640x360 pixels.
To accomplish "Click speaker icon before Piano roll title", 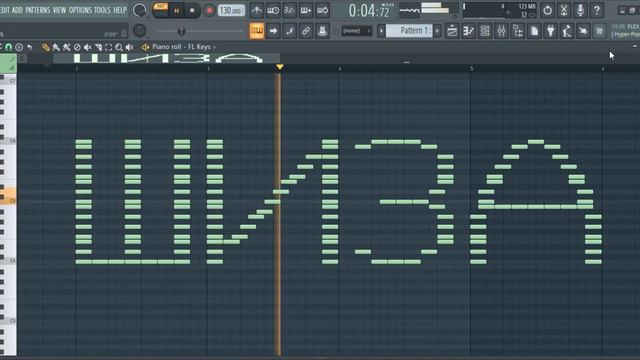I will click(x=145, y=47).
